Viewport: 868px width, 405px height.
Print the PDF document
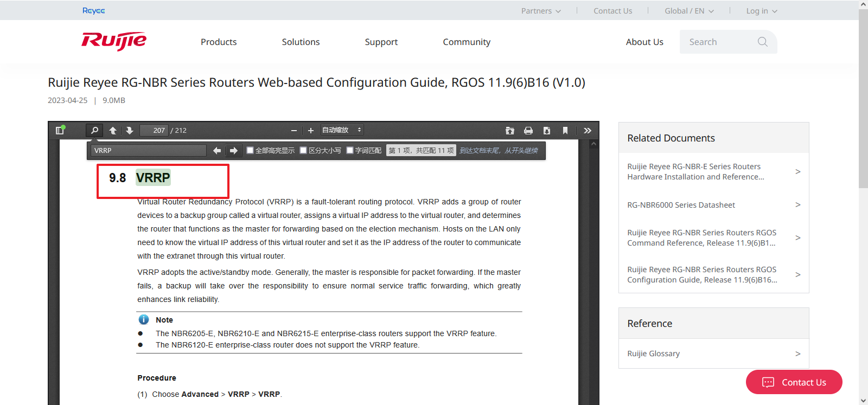coord(528,130)
